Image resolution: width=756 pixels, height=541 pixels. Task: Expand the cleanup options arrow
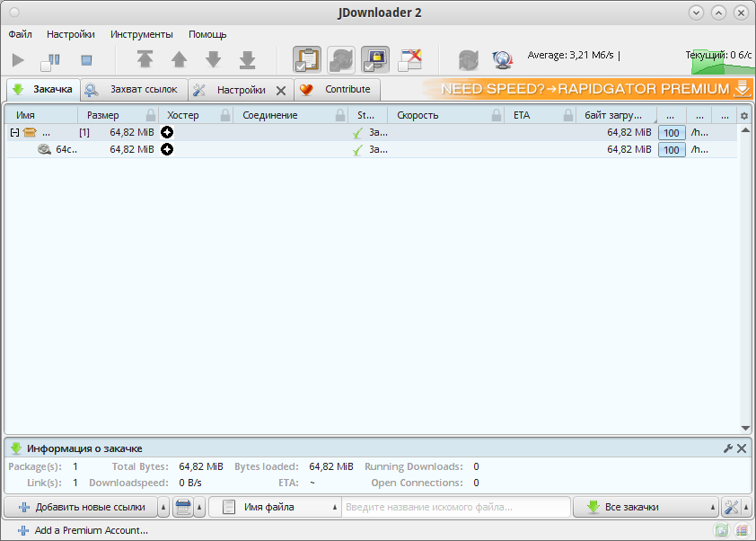click(199, 507)
